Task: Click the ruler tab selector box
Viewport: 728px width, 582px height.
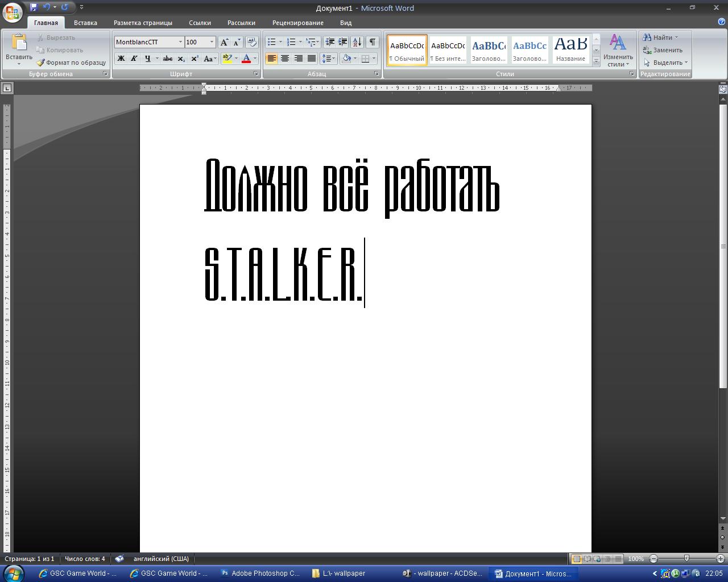Action: (x=7, y=88)
